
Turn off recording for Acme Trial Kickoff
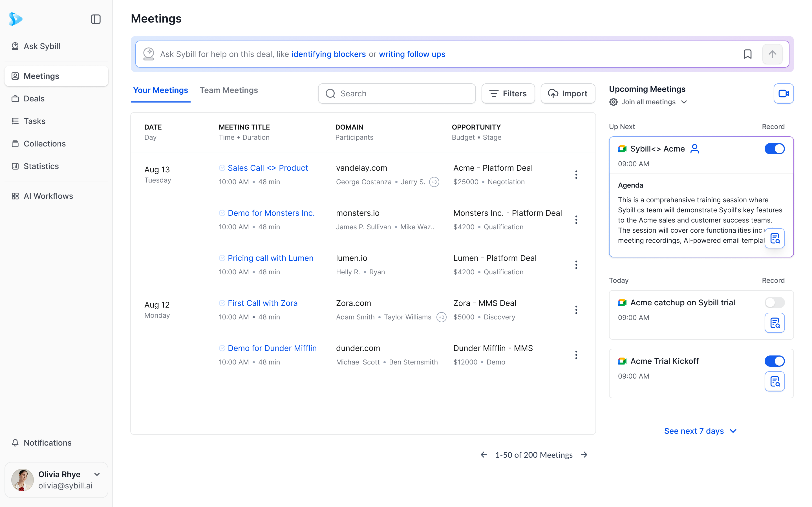tap(774, 361)
